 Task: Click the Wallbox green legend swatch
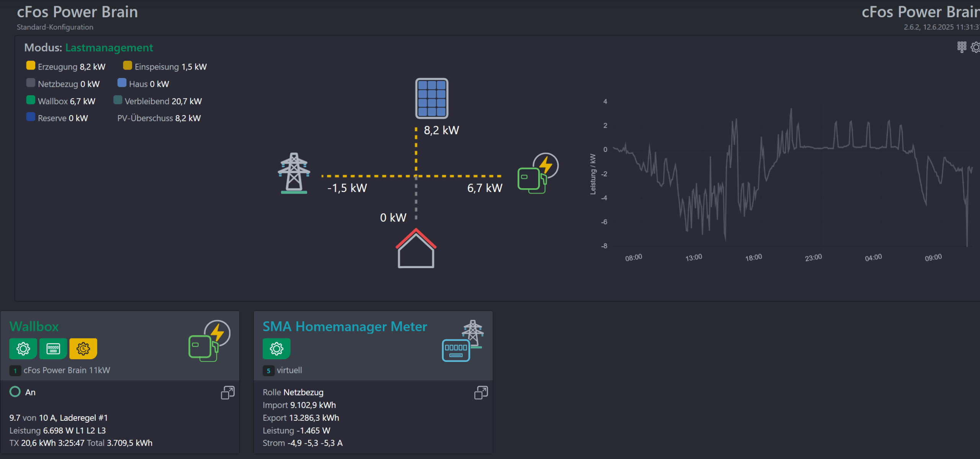coord(31,100)
